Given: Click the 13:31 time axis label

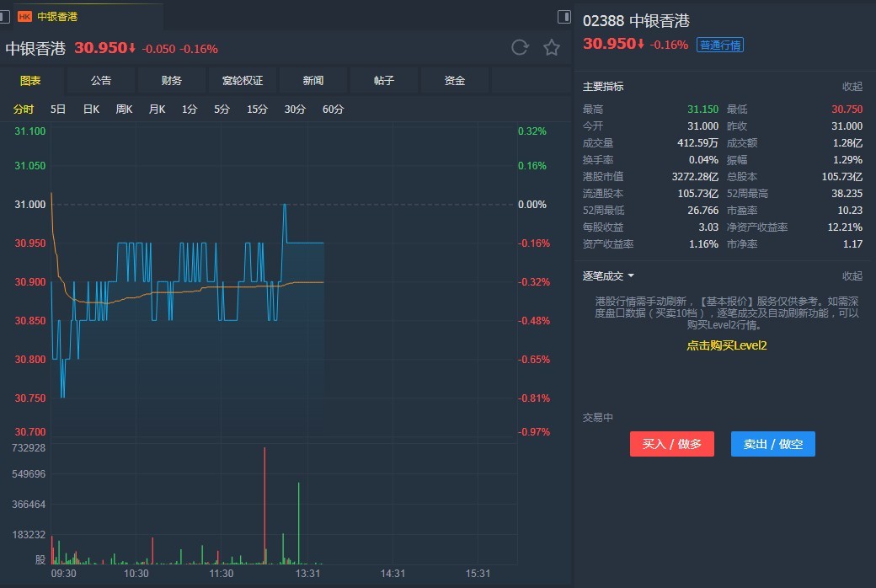Looking at the screenshot, I should pyautogui.click(x=307, y=574).
